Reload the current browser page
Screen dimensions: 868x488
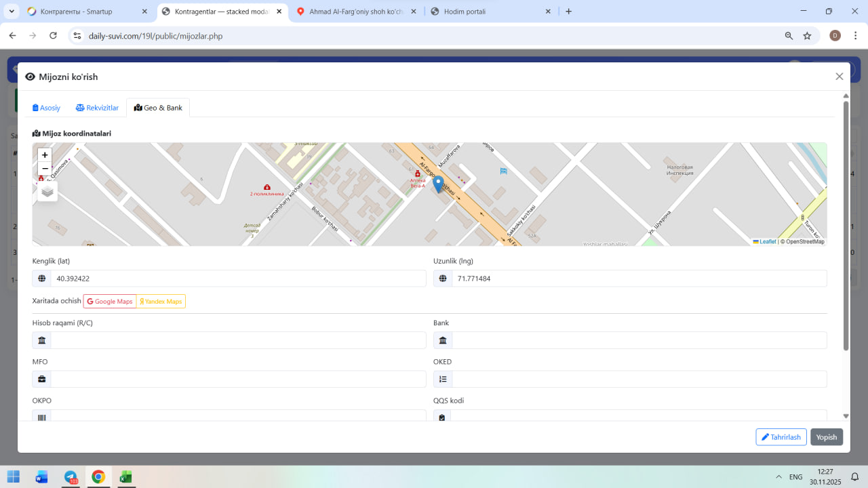pyautogui.click(x=53, y=36)
